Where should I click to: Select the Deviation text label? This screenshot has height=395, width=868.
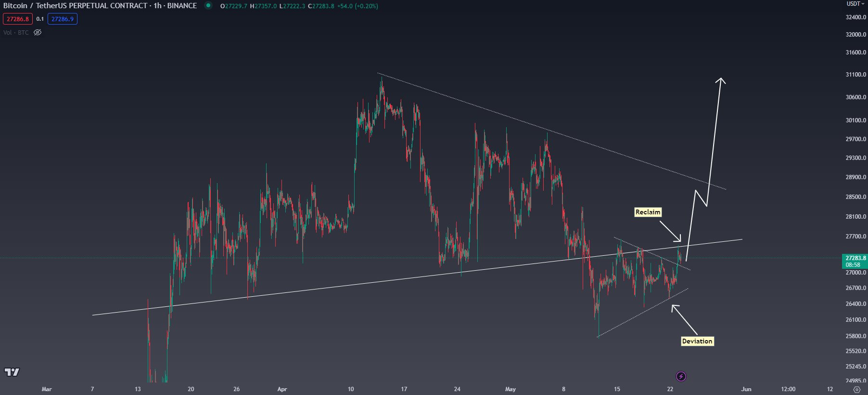tap(697, 341)
